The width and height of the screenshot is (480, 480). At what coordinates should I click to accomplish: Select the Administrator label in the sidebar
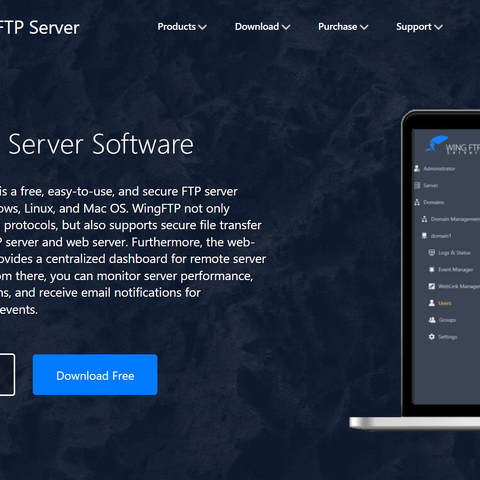coord(439,169)
